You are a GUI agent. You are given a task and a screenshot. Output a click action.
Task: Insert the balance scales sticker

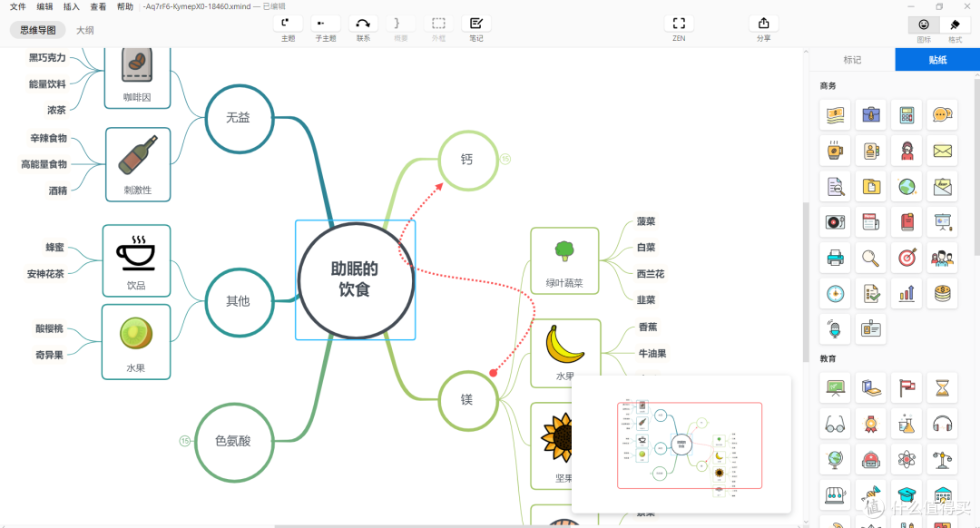943,460
